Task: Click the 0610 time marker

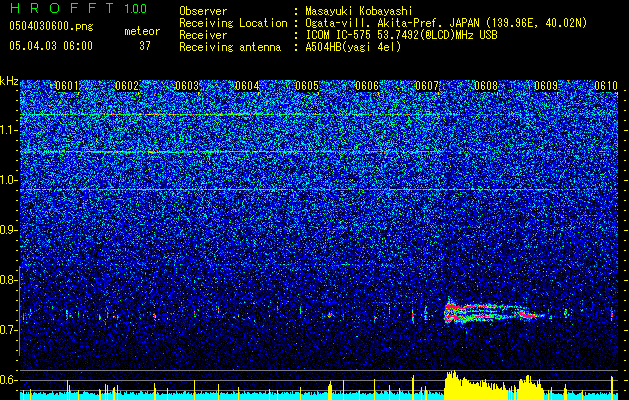Action: point(606,86)
